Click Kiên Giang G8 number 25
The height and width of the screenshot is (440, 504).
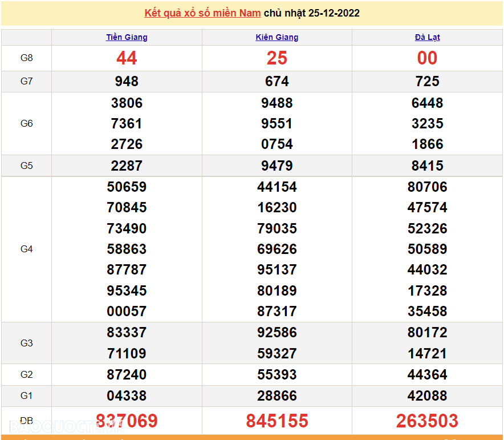pyautogui.click(x=277, y=58)
